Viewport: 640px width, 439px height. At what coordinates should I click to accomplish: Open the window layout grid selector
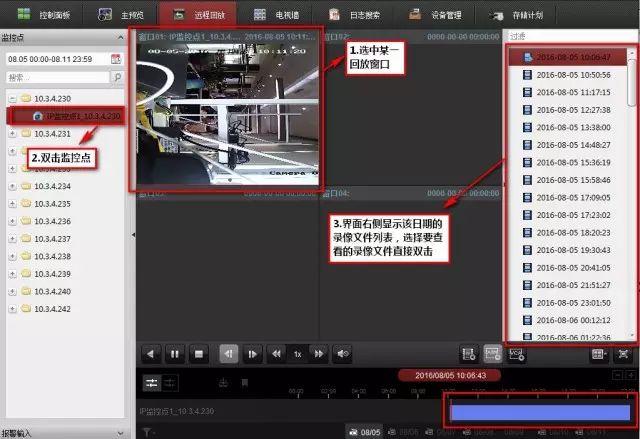point(600,353)
